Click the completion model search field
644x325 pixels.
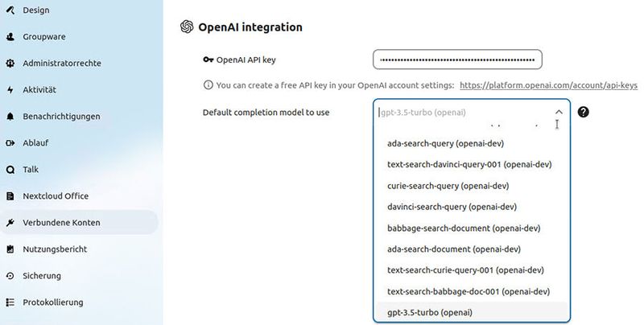click(x=459, y=113)
